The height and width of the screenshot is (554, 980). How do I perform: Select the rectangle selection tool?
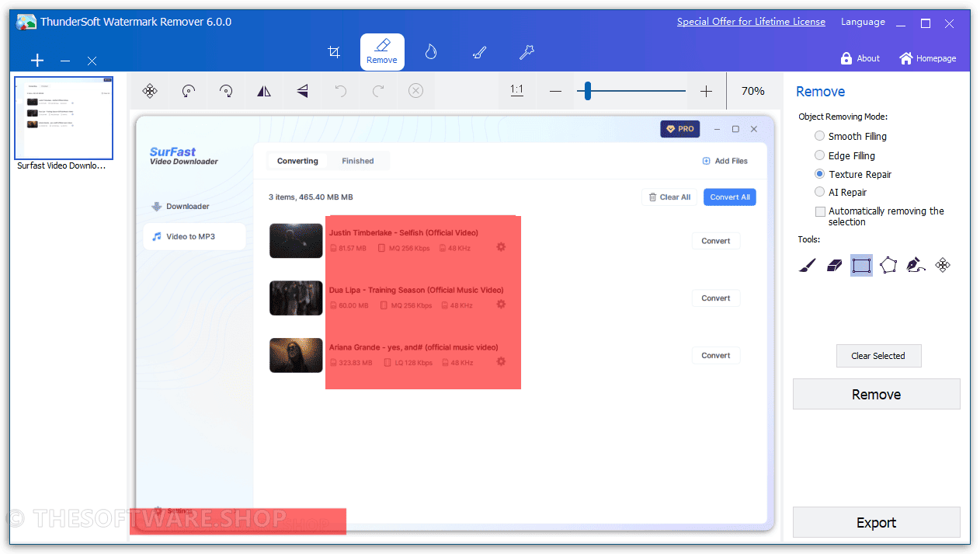click(861, 266)
